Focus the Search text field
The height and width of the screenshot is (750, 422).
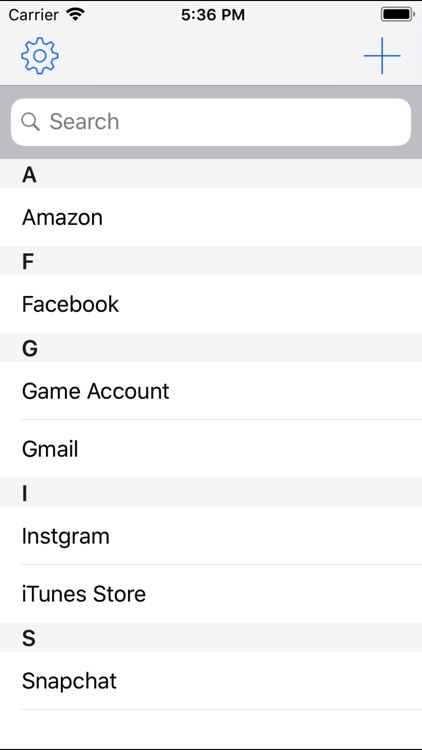click(x=211, y=122)
